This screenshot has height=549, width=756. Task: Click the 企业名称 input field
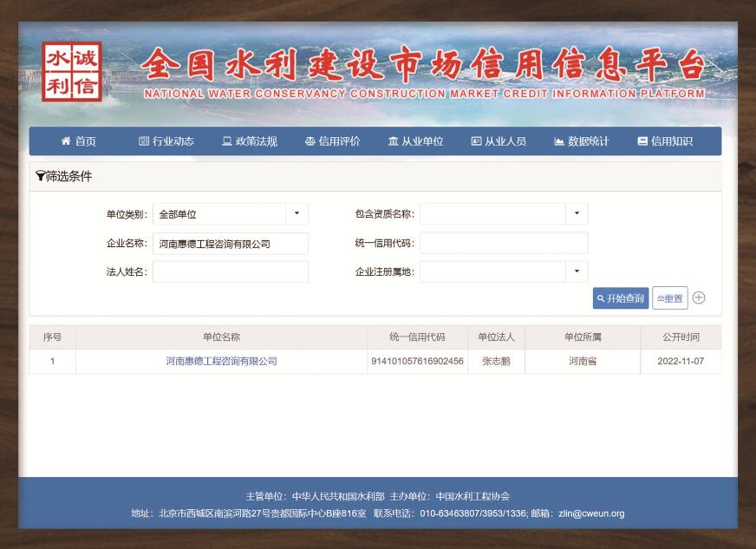231,244
